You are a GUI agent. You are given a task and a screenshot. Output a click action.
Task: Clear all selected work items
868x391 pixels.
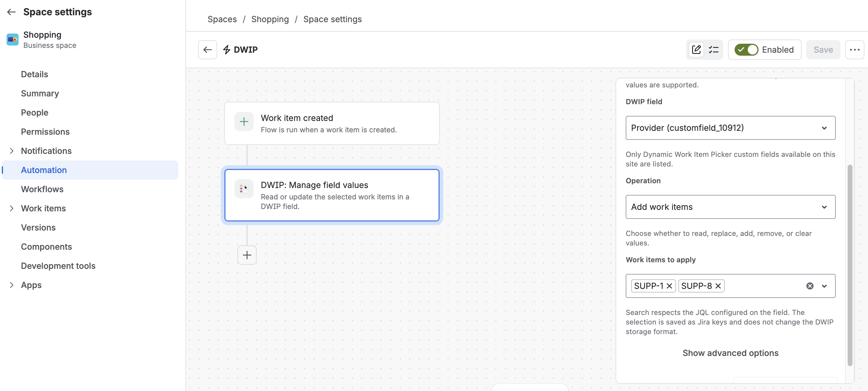click(810, 286)
